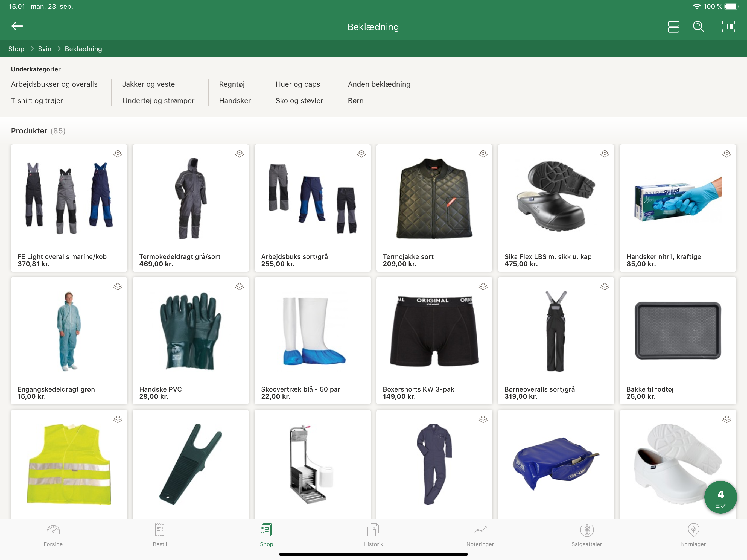Image resolution: width=747 pixels, height=560 pixels.
Task: Tap layers icon on FE Light overalls
Action: [118, 154]
